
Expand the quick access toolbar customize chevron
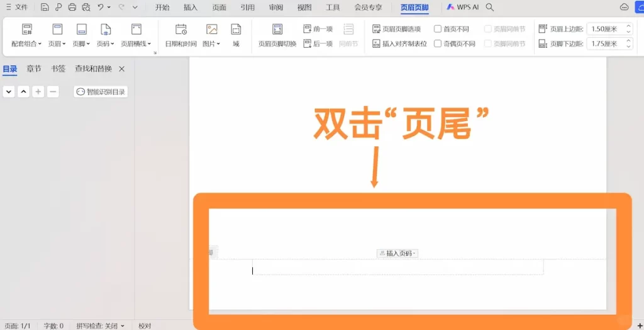[135, 7]
